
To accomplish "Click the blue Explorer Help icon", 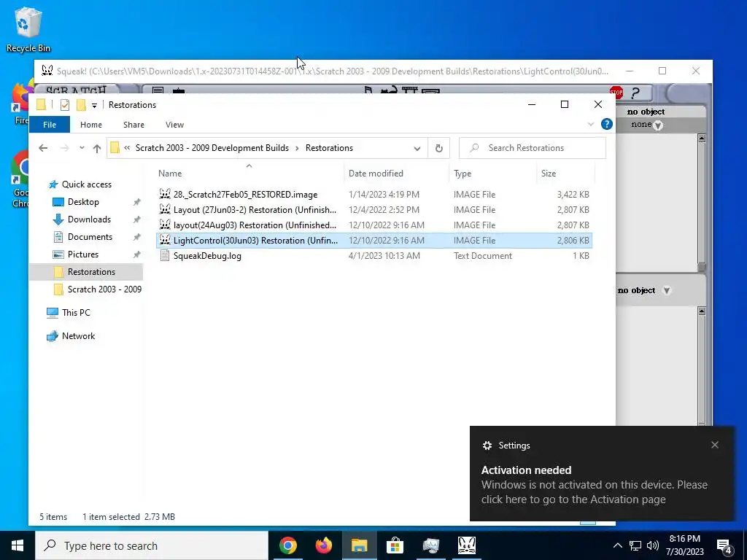I will pos(606,124).
